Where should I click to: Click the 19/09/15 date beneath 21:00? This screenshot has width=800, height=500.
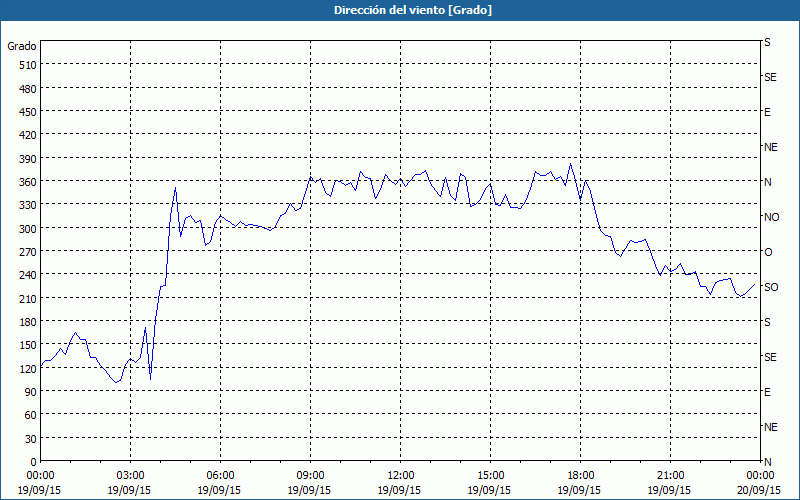tap(669, 490)
